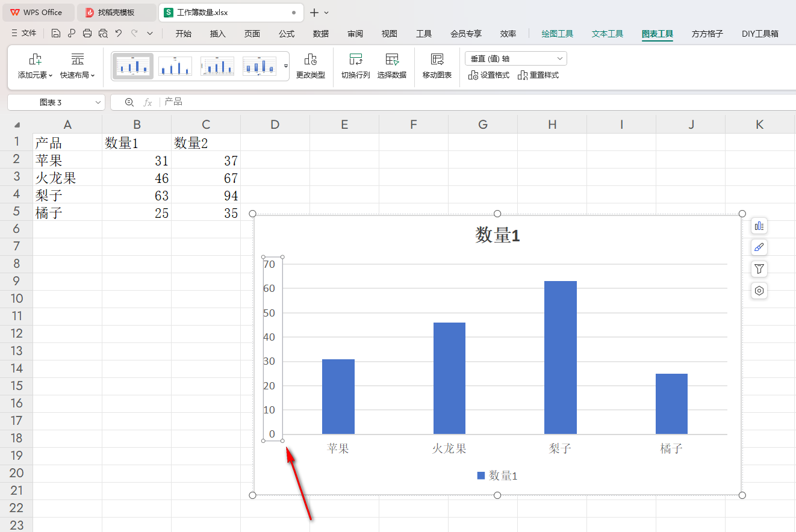Click the chart title 数量1
This screenshot has height=532, width=796.
(497, 235)
